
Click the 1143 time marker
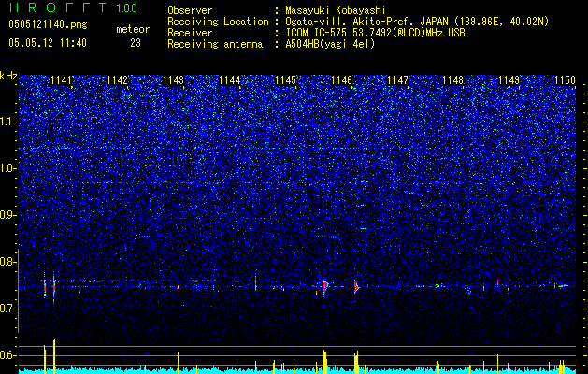[174, 80]
